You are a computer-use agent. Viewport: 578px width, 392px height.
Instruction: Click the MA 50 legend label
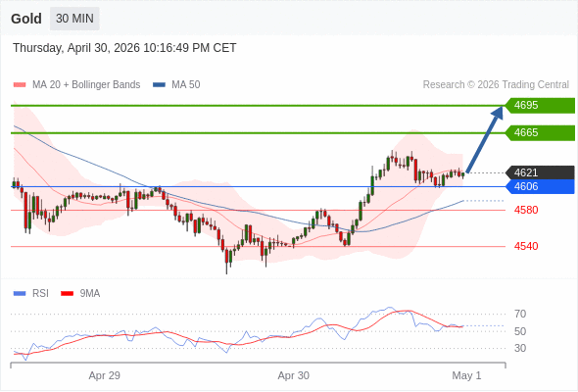(x=186, y=85)
